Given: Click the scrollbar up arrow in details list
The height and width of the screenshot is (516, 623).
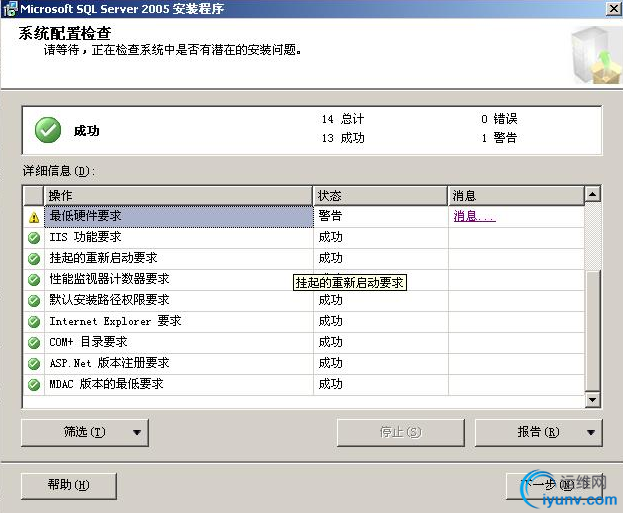Looking at the screenshot, I should click(592, 194).
